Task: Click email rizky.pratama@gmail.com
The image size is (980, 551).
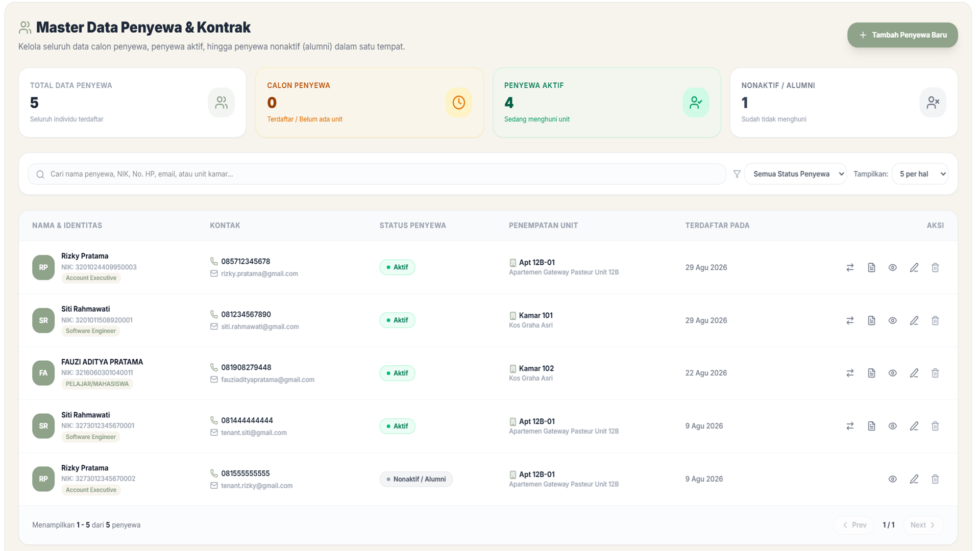Action: [x=259, y=273]
